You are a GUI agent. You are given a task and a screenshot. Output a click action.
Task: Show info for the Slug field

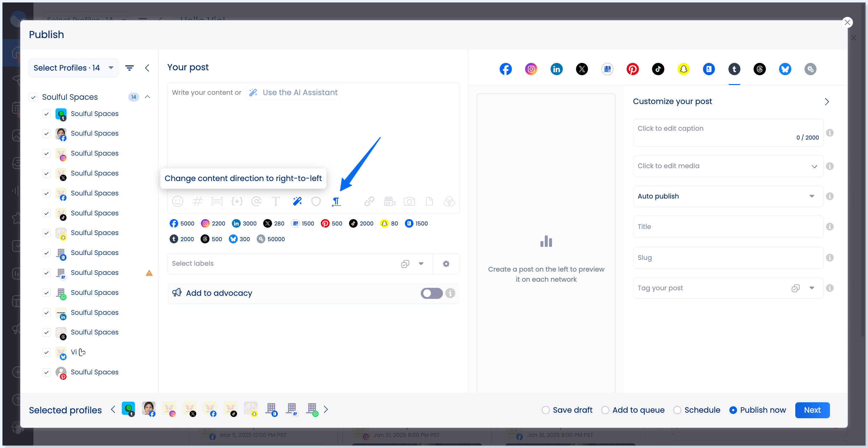[x=830, y=257]
